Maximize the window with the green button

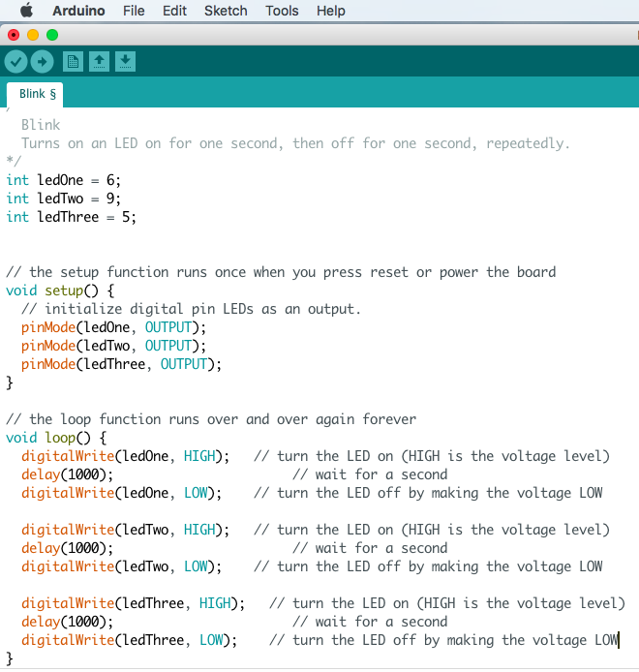pos(52,35)
